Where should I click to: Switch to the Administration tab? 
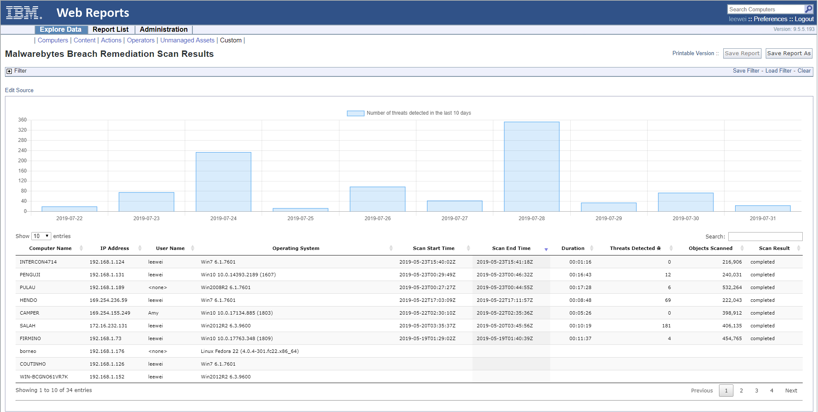pyautogui.click(x=163, y=30)
